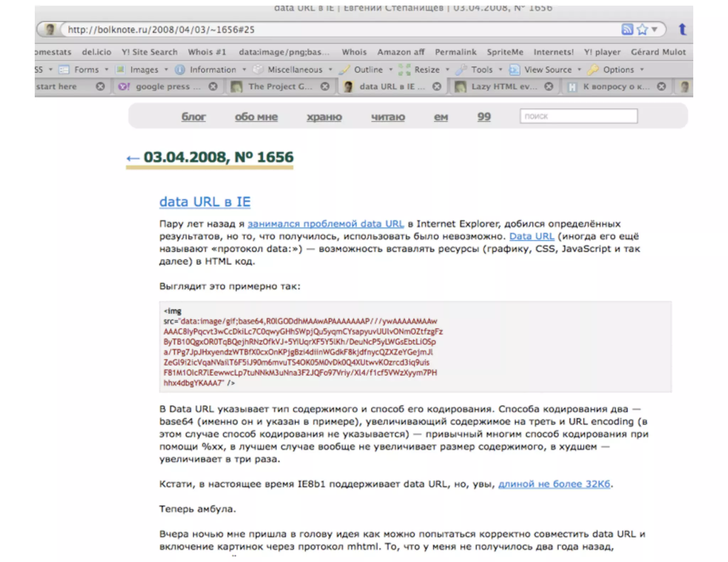728x562 pixels.
Task: Expand the Images toolbar menu
Action: pyautogui.click(x=144, y=70)
